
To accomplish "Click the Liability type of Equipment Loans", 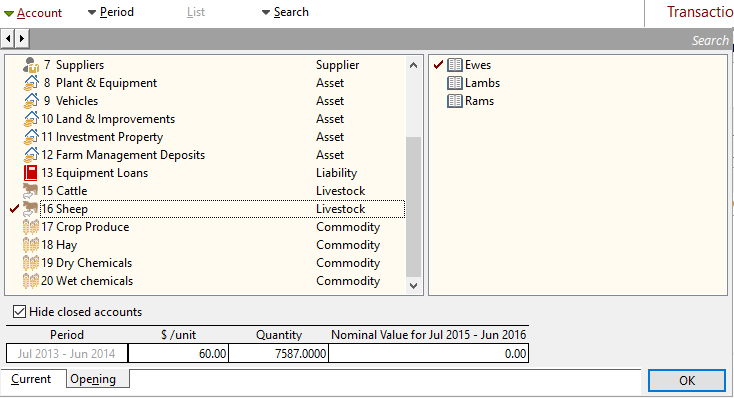I will coord(337,173).
